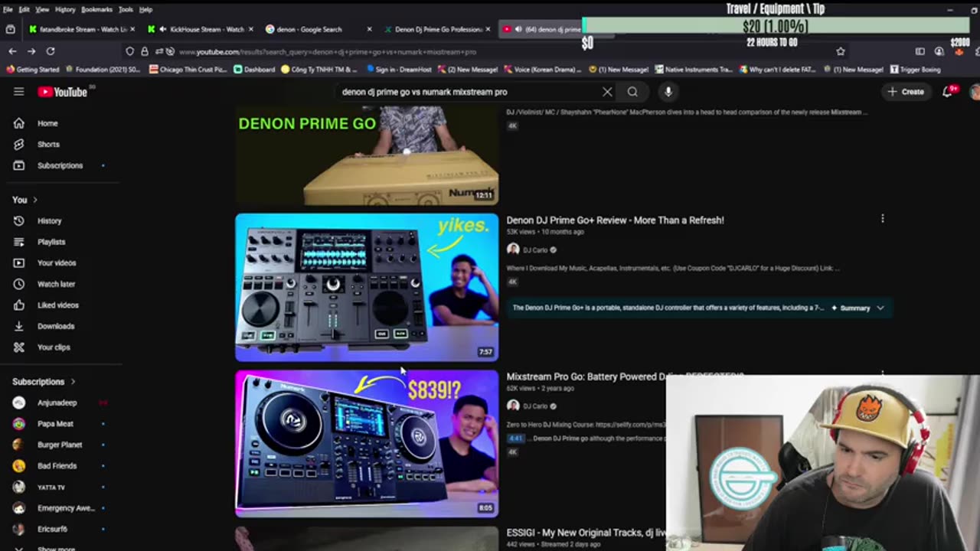Expand the You section arrow

[x=34, y=200]
